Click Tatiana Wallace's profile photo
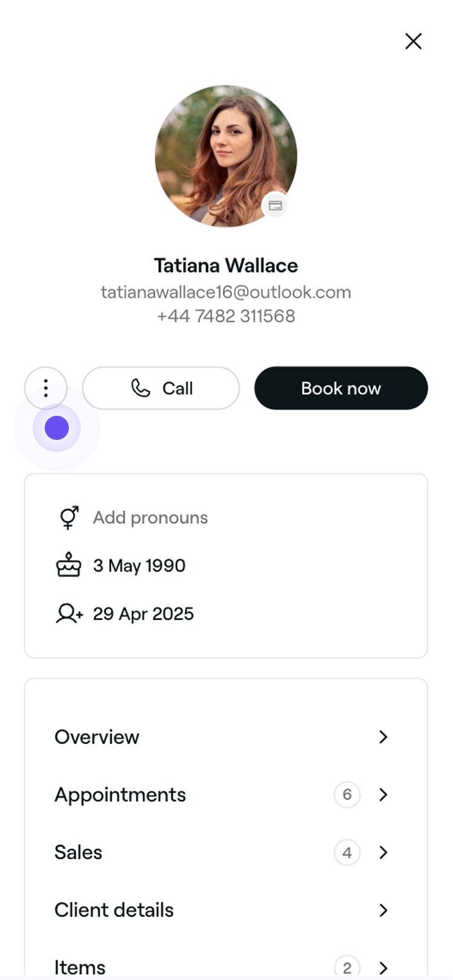 coord(225,156)
